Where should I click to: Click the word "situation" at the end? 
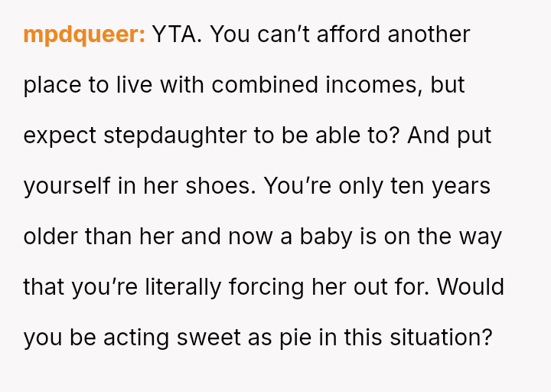pyautogui.click(x=436, y=338)
